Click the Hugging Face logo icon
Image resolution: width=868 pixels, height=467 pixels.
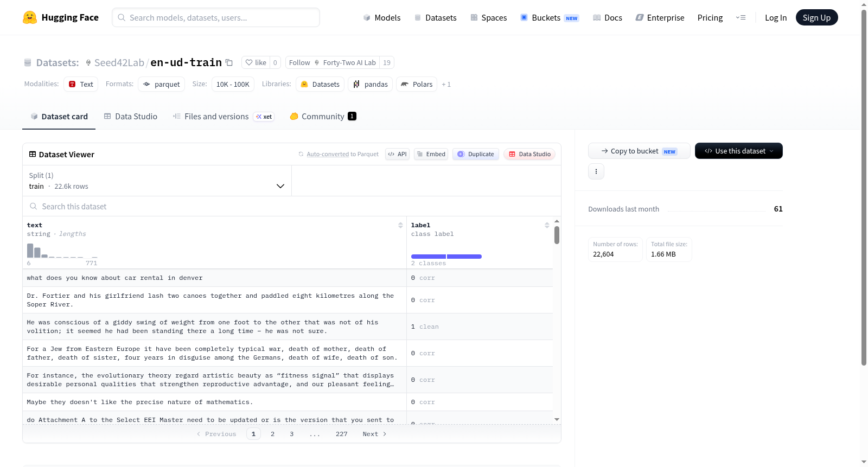coord(30,17)
